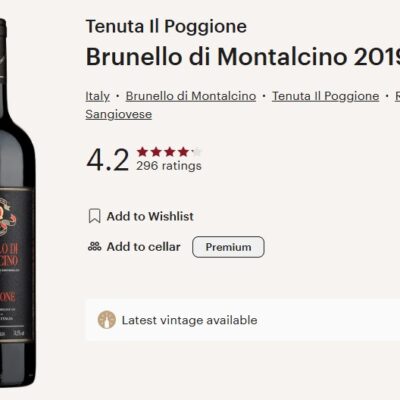This screenshot has width=400, height=400.
Task: Click the Brunello di Montalcino 2019 title
Action: click(243, 57)
